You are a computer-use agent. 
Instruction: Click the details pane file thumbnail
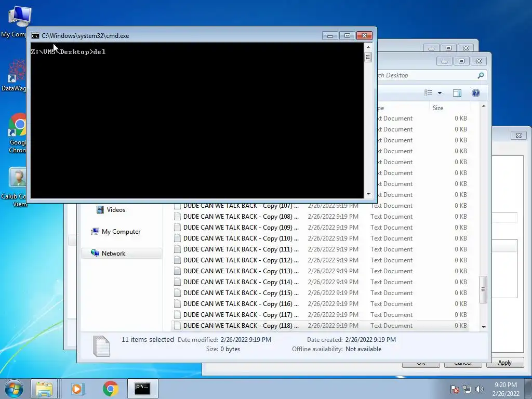click(102, 345)
